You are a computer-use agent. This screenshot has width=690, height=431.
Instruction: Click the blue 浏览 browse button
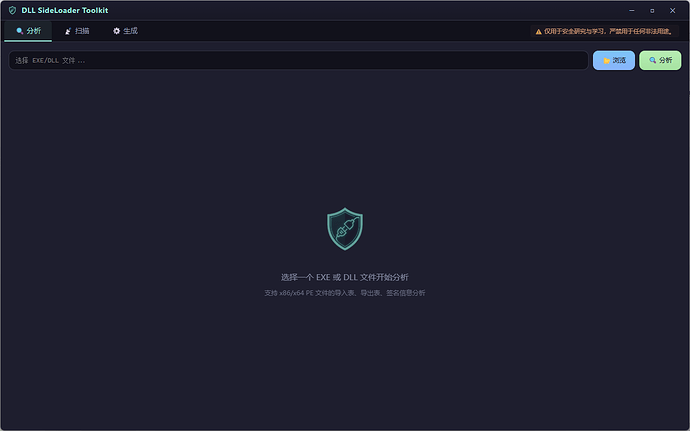[614, 60]
